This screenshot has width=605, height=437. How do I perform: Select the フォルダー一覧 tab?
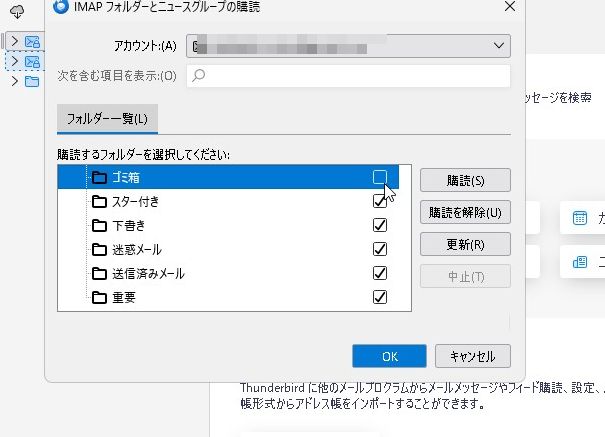(107, 119)
